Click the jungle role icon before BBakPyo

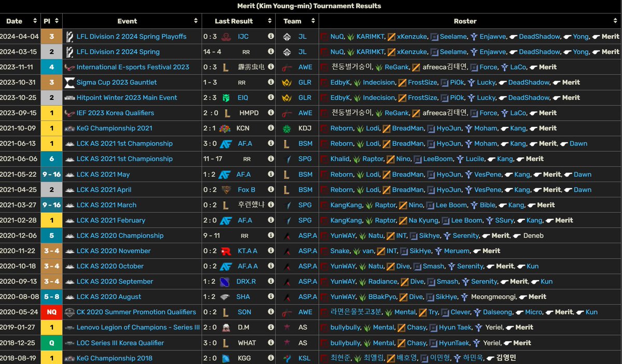(362, 297)
